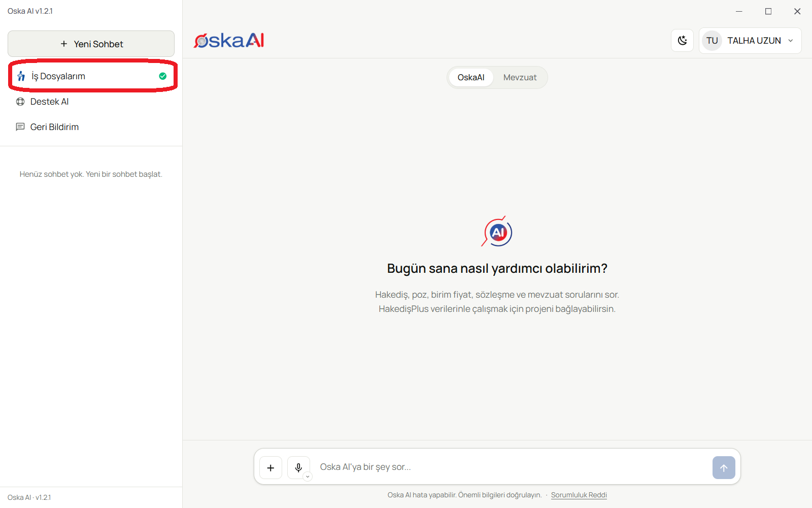
Task: Open Geri Bildirim feedback entry
Action: coord(91,127)
